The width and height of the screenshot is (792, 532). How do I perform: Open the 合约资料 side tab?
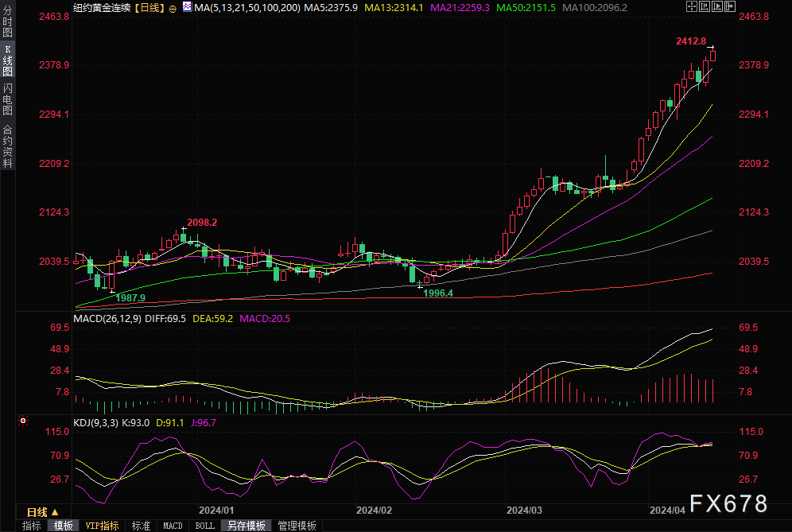click(x=7, y=146)
